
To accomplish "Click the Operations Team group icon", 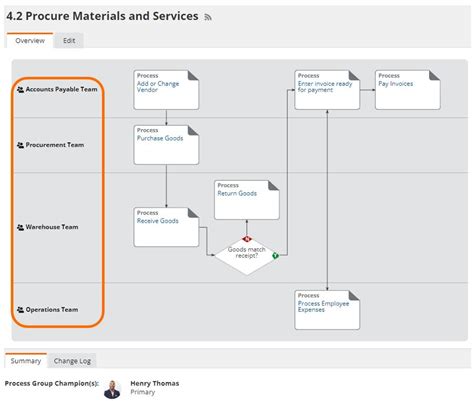I will (20, 310).
